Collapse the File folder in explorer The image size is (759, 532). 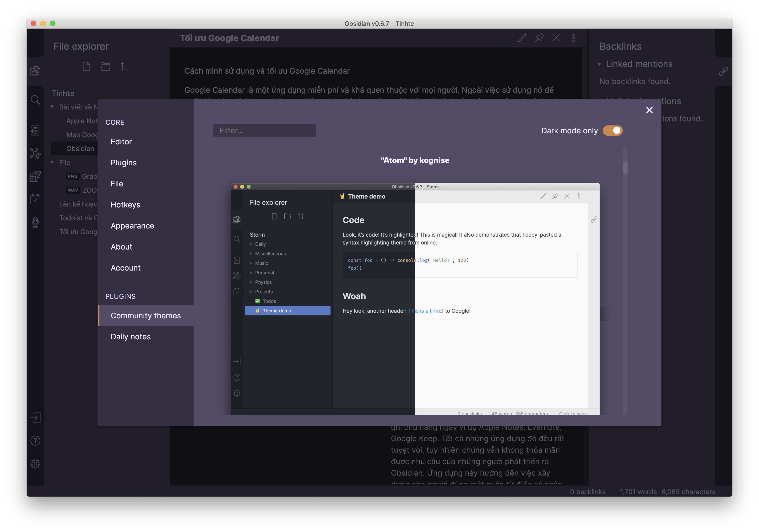pos(52,162)
